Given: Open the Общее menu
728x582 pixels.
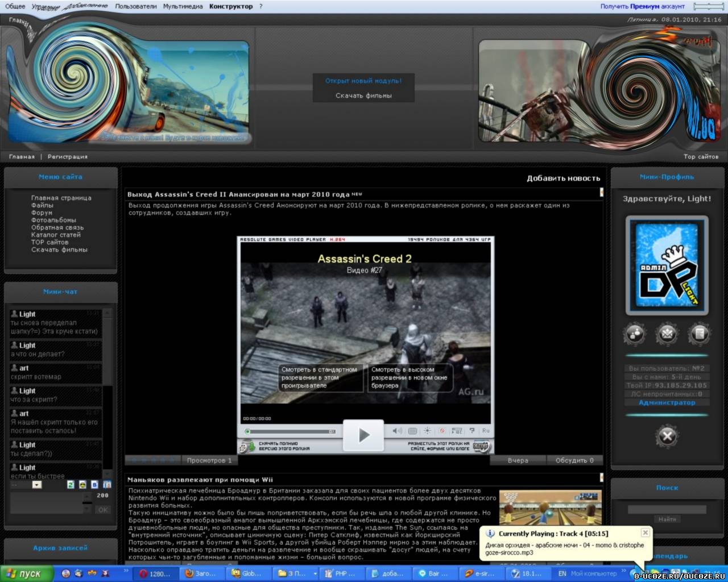Looking at the screenshot, I should click(15, 6).
